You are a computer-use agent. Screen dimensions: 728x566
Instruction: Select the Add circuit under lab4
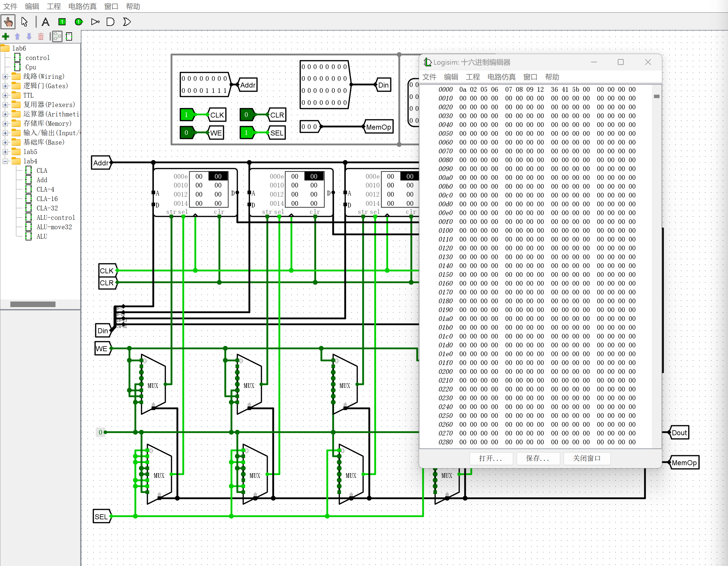(x=42, y=180)
